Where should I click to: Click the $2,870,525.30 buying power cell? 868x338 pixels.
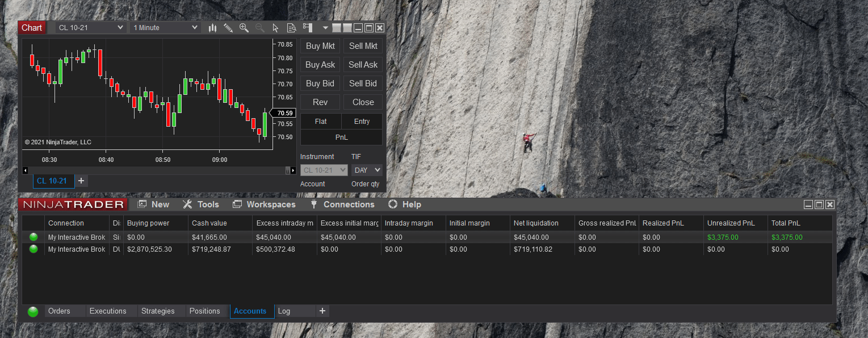tap(156, 249)
